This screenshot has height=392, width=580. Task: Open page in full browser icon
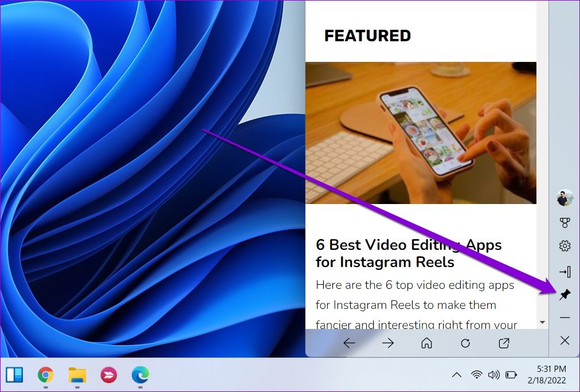504,343
